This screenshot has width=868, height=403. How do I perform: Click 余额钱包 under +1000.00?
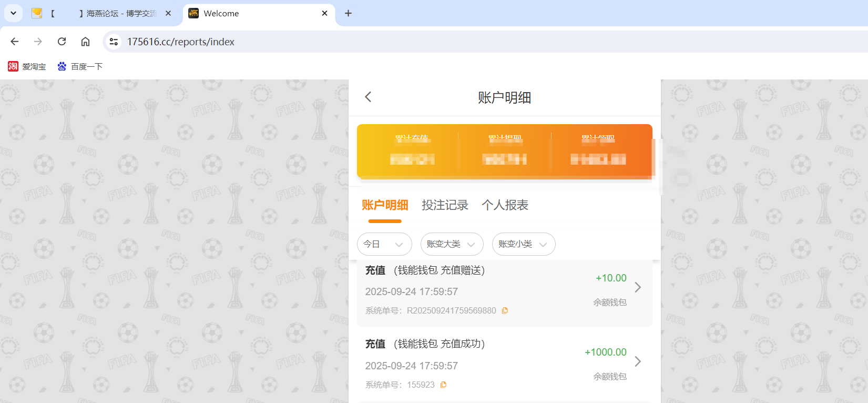610,377
